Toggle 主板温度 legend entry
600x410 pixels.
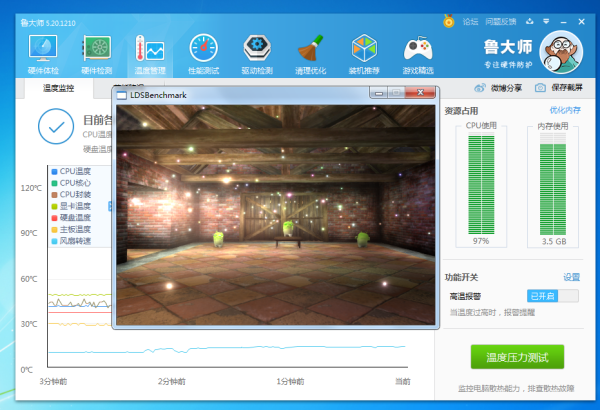(x=71, y=229)
